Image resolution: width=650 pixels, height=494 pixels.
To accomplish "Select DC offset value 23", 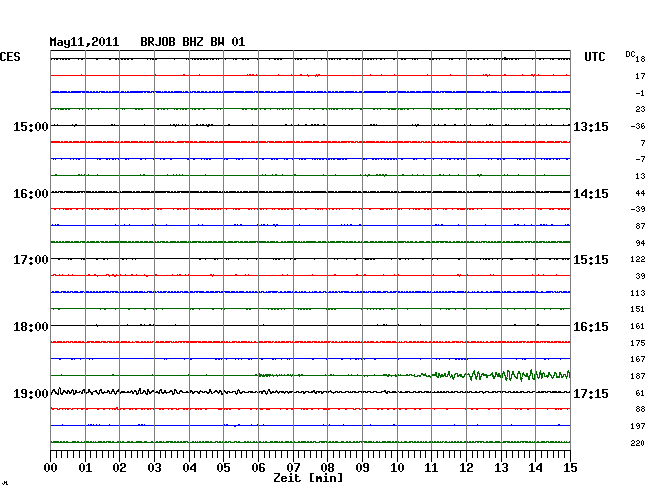I will pos(640,109).
